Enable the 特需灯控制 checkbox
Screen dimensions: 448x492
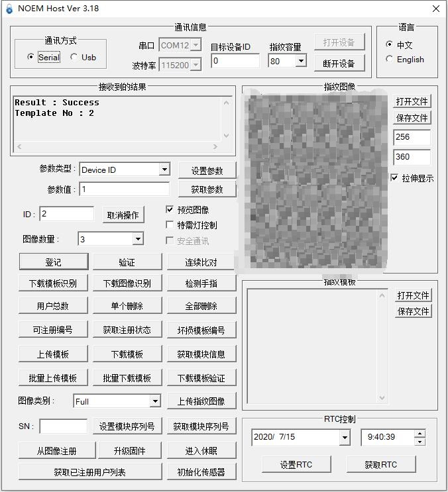(x=170, y=224)
